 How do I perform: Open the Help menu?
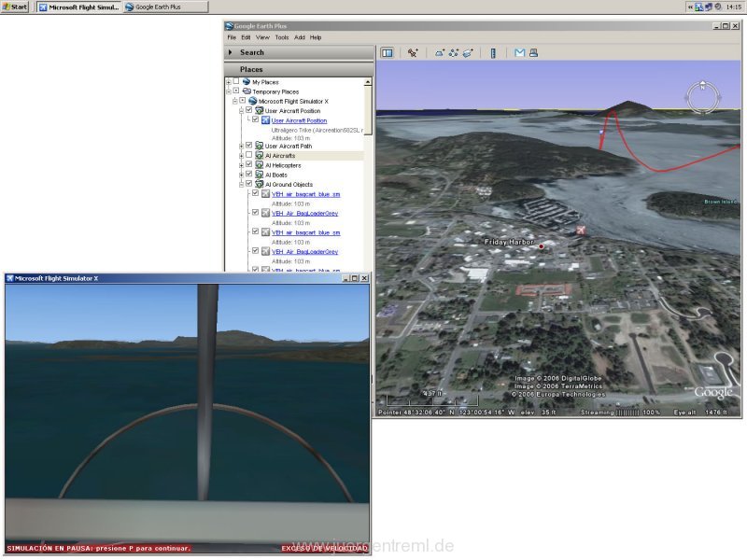click(316, 37)
